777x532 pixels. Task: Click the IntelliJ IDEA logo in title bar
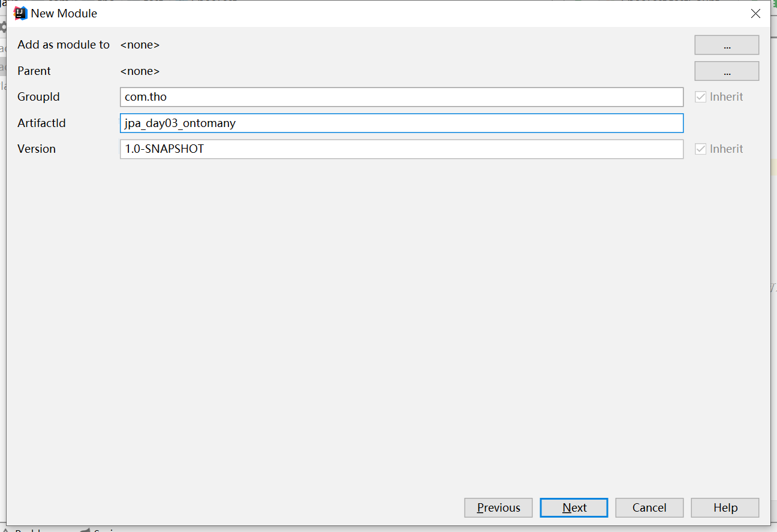(x=20, y=13)
